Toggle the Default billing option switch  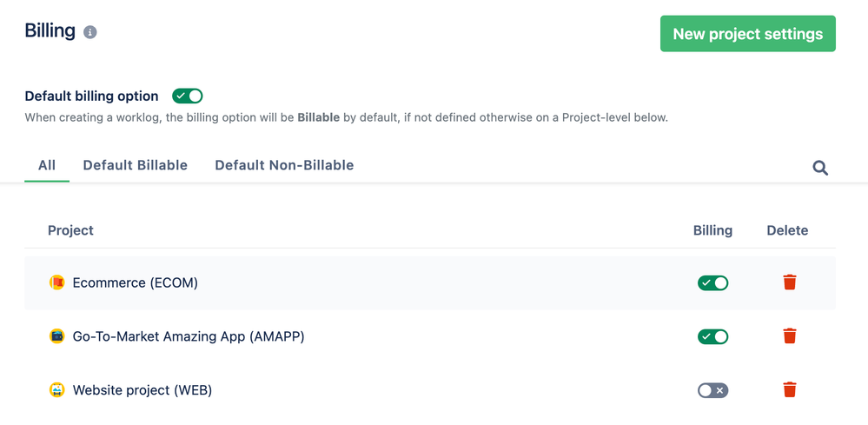point(187,96)
